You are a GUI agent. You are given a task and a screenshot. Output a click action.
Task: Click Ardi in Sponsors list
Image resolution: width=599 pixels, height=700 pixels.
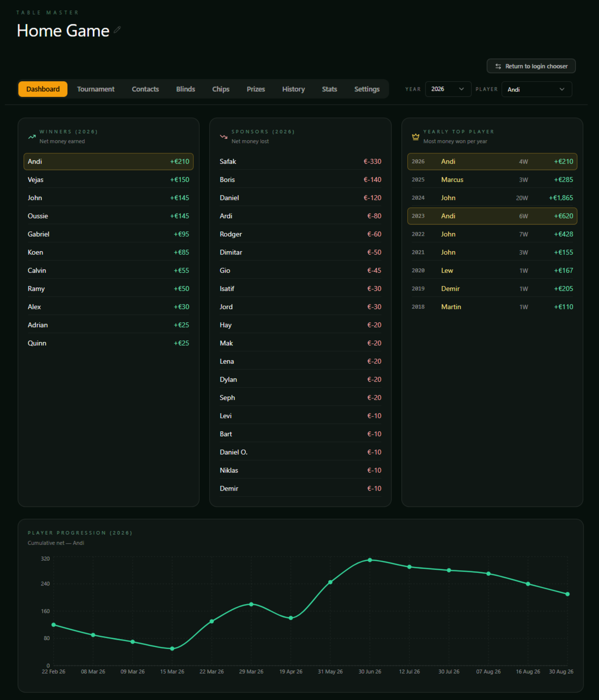click(x=300, y=216)
